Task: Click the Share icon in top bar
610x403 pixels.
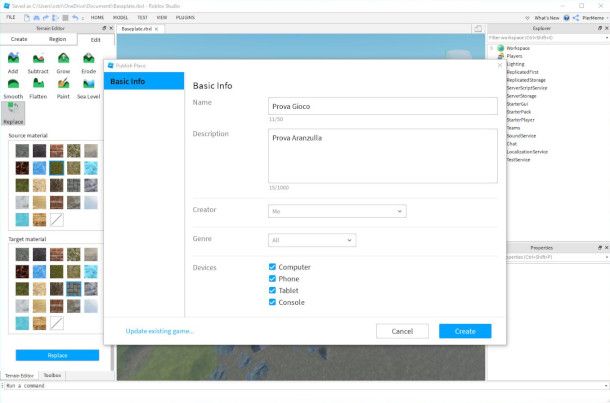Action: 576,18
